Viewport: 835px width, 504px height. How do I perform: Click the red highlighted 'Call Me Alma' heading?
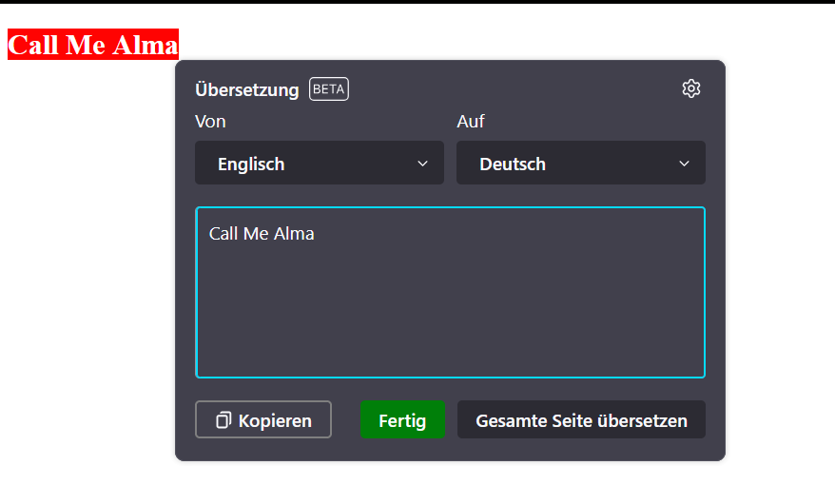(x=92, y=45)
